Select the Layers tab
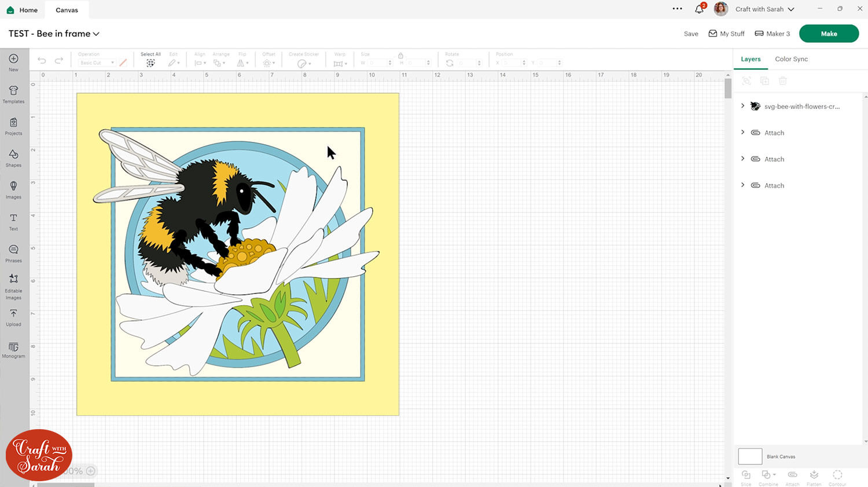The width and height of the screenshot is (868, 487). 751,59
